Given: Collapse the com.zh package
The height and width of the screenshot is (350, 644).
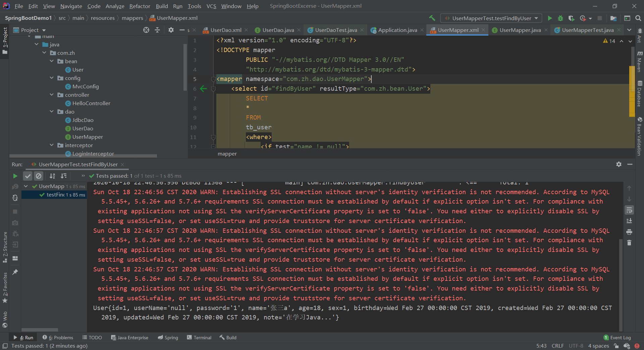Looking at the screenshot, I should [44, 53].
